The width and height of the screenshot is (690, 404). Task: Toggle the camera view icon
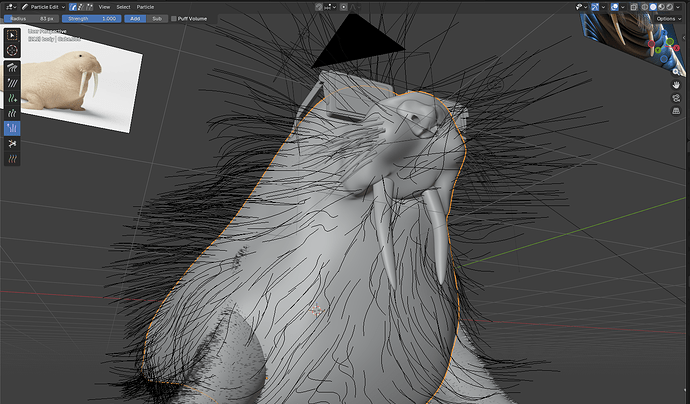pos(676,98)
